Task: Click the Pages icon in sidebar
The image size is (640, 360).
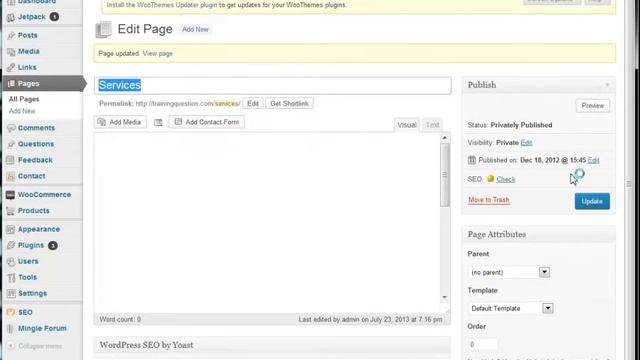Action: click(x=11, y=84)
